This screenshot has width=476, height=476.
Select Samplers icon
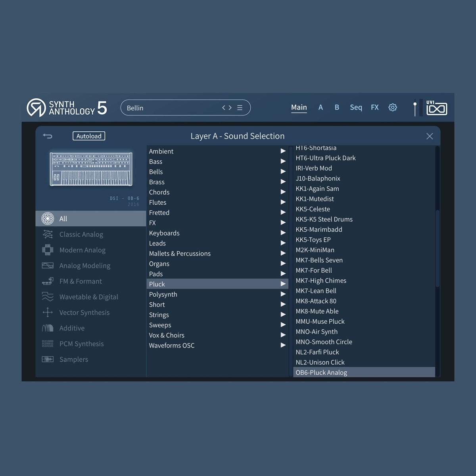point(48,359)
